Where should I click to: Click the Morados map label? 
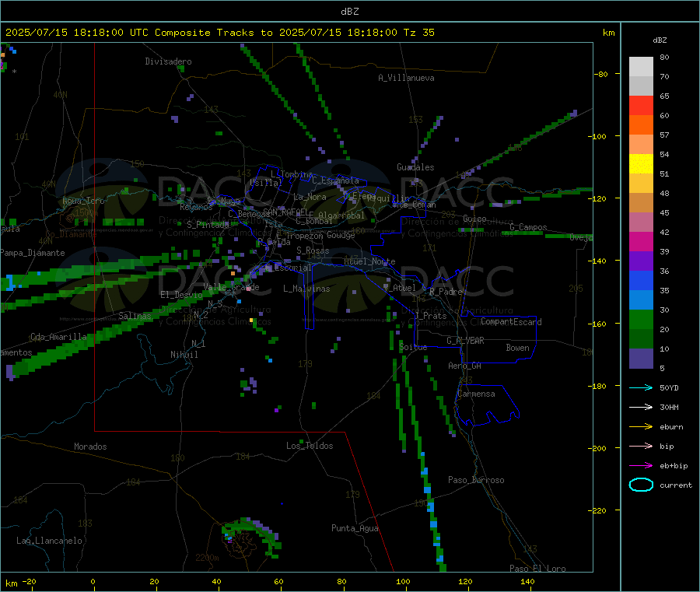coord(90,447)
